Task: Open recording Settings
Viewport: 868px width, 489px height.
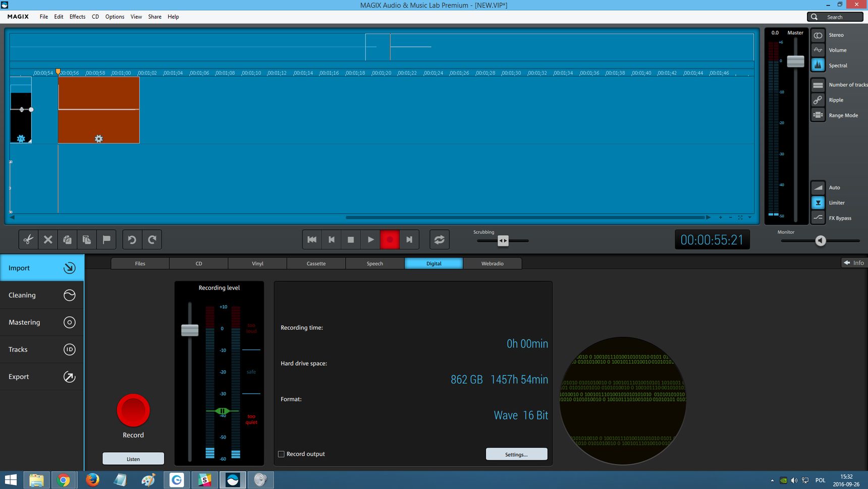Action: click(x=516, y=454)
